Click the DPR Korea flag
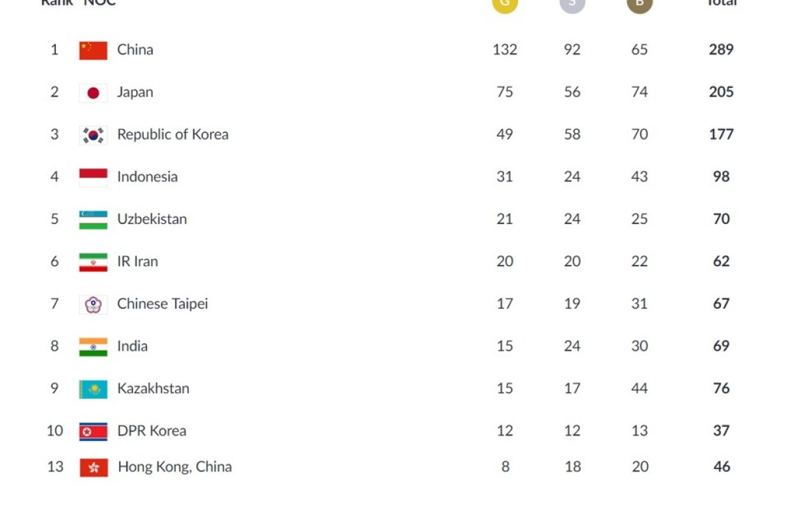The height and width of the screenshot is (532, 798). pos(93,432)
